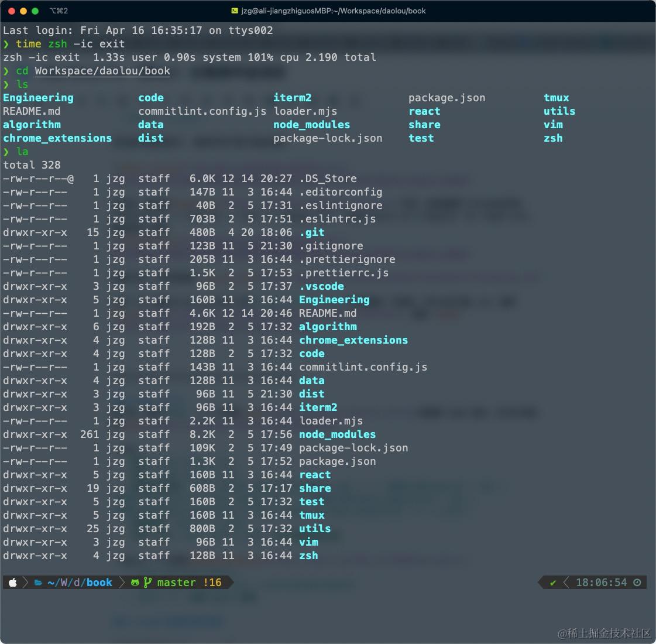The width and height of the screenshot is (656, 644).
Task: Click '.vscode' in the la listing
Action: 321,286
